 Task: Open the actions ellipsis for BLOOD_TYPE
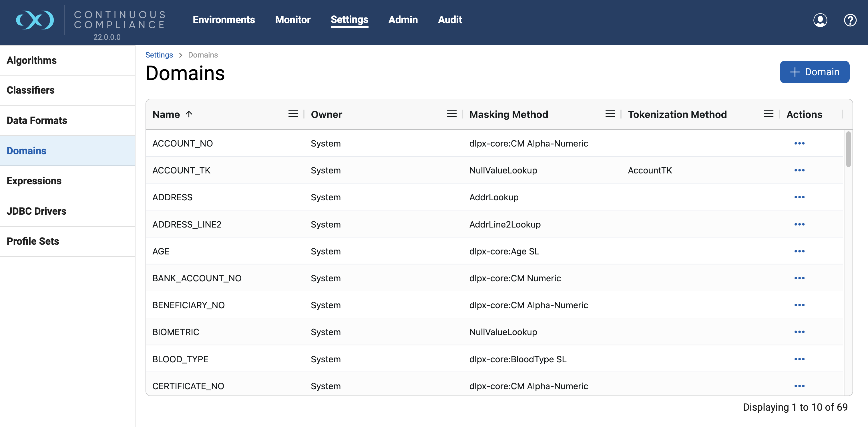point(800,359)
